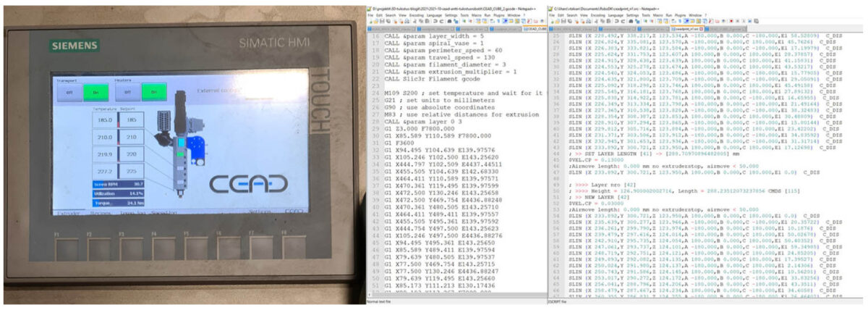The height and width of the screenshot is (310, 868).
Task: Tap the Torque readout bar on HMI
Action: [x=120, y=204]
